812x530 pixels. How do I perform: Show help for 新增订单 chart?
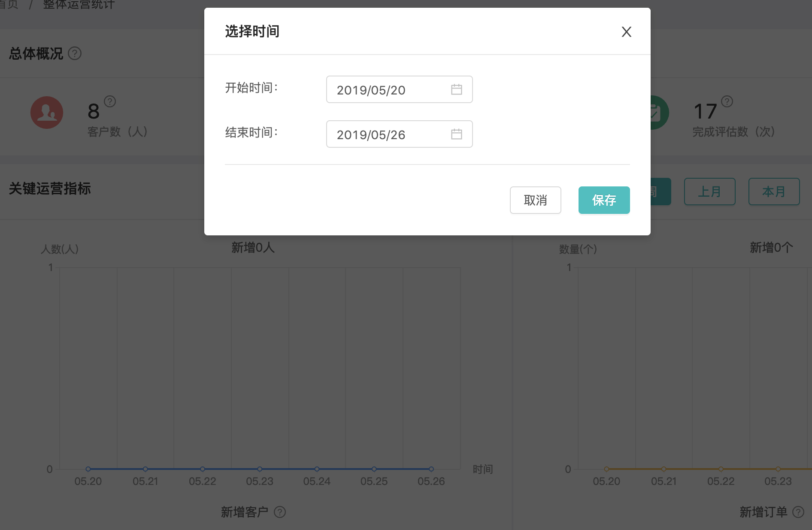pyautogui.click(x=798, y=512)
